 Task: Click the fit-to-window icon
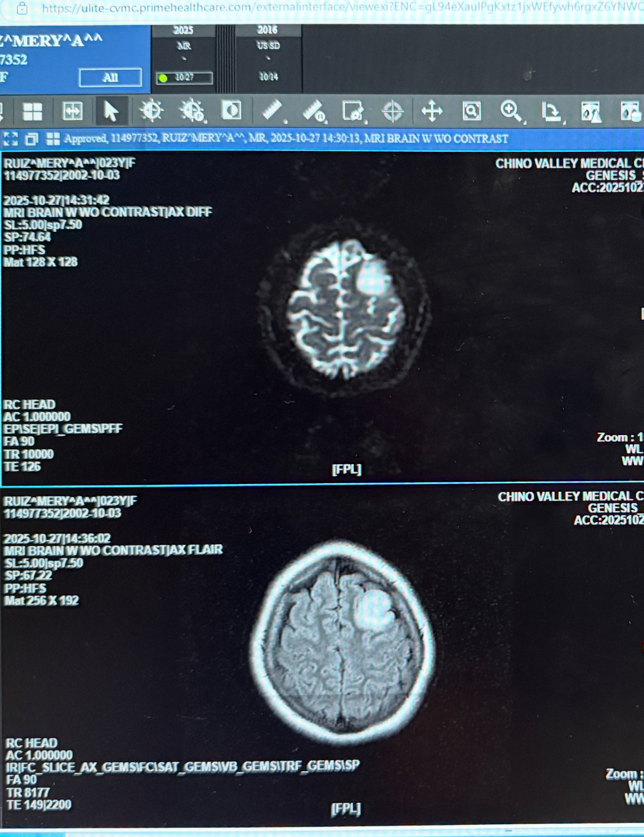(72, 112)
